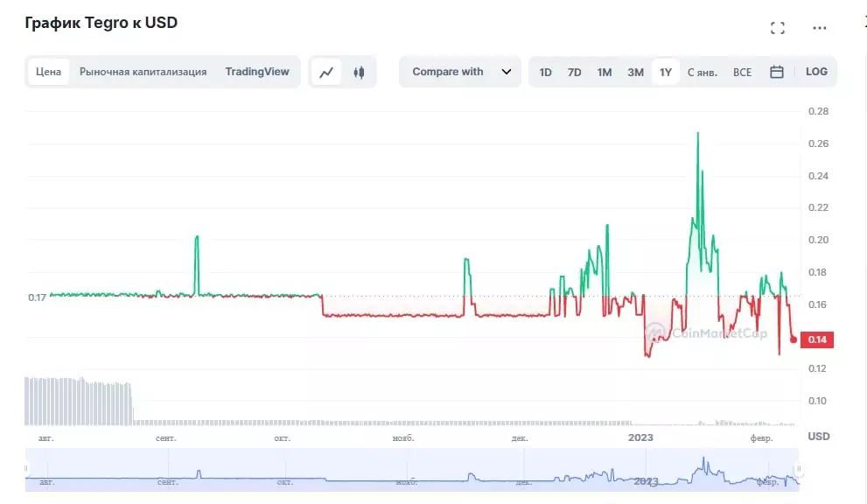Switch to line chart view icon
Viewport: 867px width, 504px height.
[326, 73]
